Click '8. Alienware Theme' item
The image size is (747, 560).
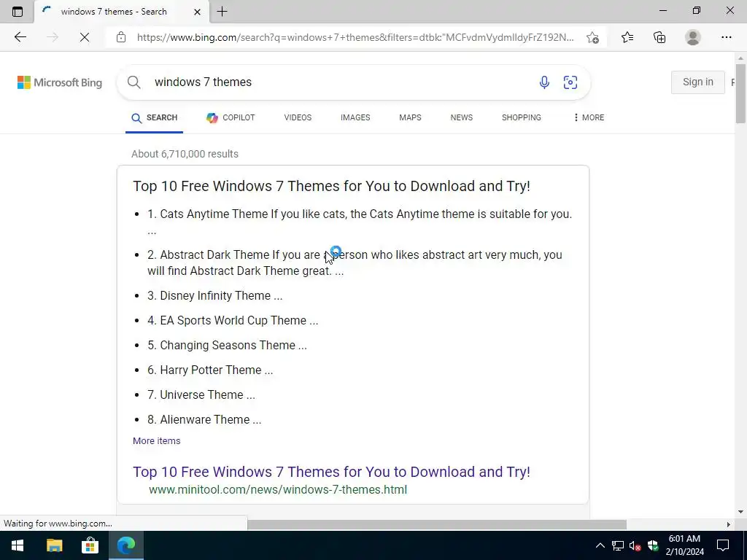(204, 419)
